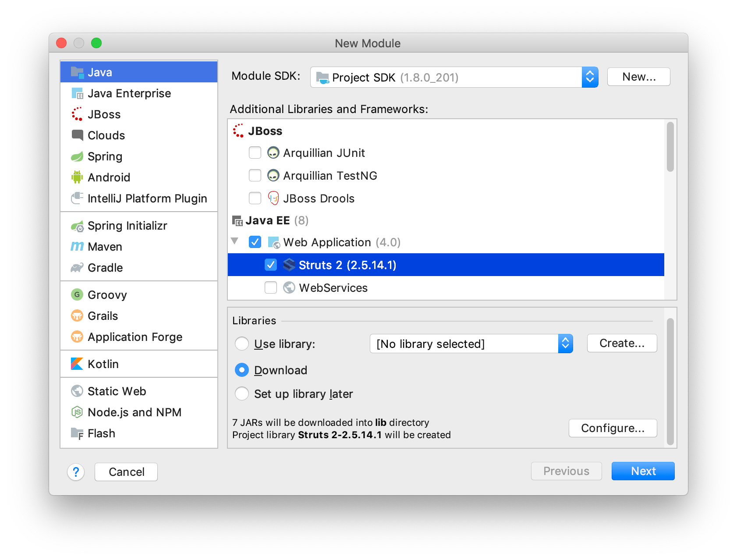Click the Next button
The height and width of the screenshot is (560, 737).
coord(643,471)
